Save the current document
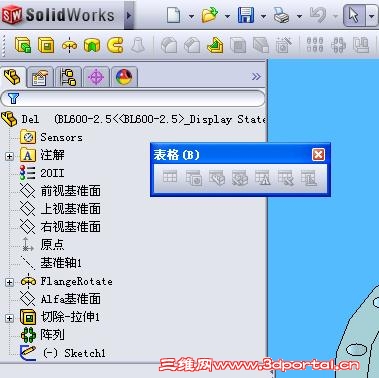379x378 pixels. tap(246, 15)
